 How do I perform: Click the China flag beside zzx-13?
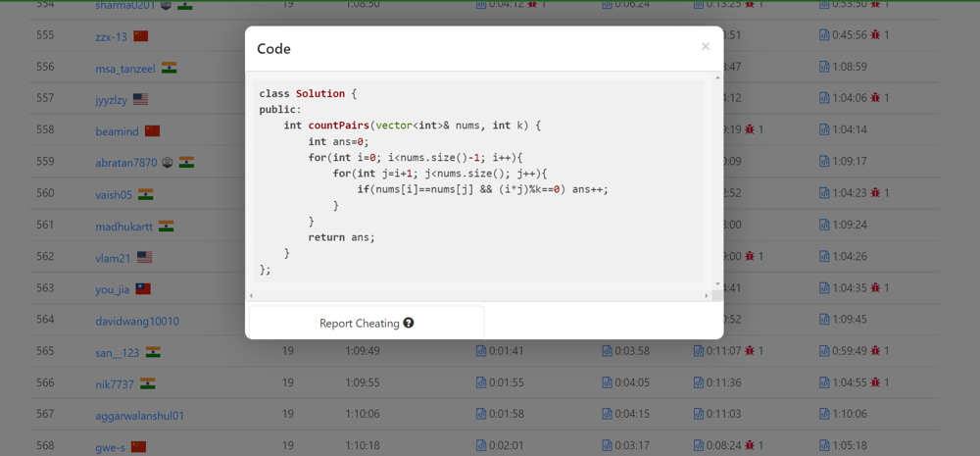[140, 35]
